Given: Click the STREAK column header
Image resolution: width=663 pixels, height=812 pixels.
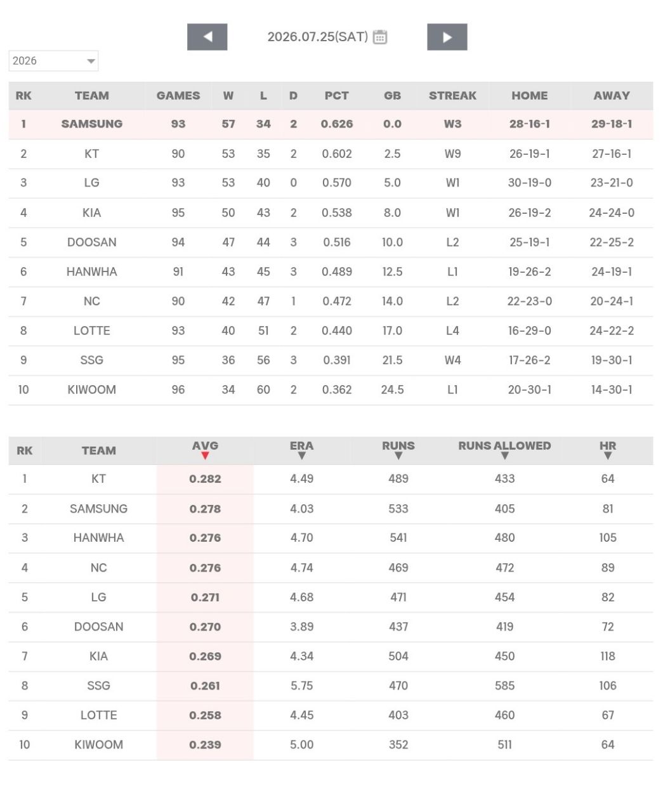Looking at the screenshot, I should click(452, 96).
